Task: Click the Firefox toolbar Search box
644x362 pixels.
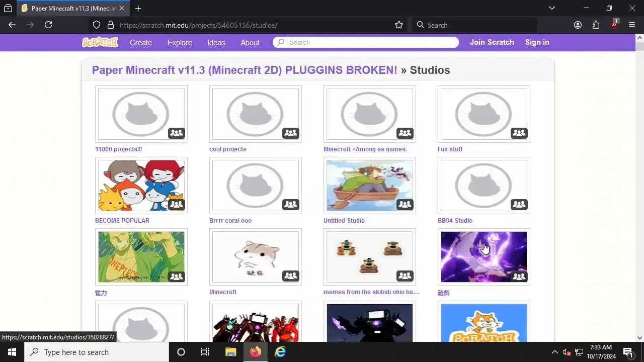Action: [474, 25]
